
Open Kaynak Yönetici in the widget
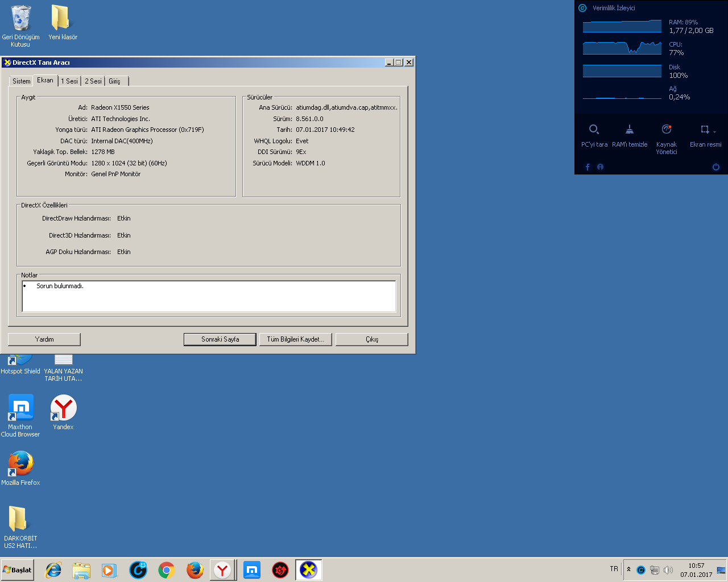click(667, 139)
